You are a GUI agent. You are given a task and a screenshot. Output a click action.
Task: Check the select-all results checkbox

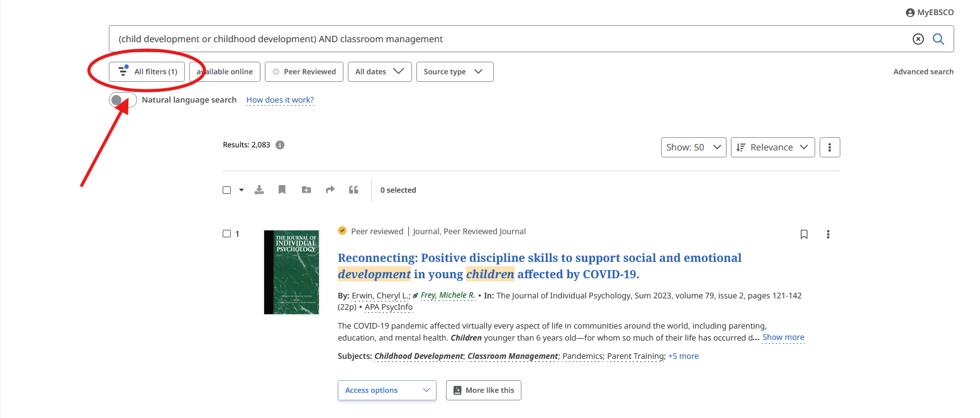(x=227, y=190)
